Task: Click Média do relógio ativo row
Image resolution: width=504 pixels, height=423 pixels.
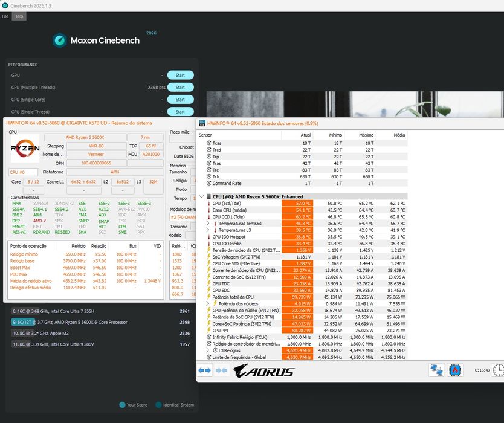Action: tap(85, 281)
